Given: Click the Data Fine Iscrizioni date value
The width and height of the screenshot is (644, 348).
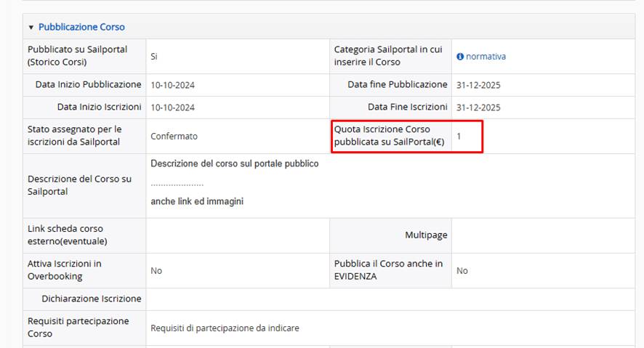Looking at the screenshot, I should click(478, 108).
